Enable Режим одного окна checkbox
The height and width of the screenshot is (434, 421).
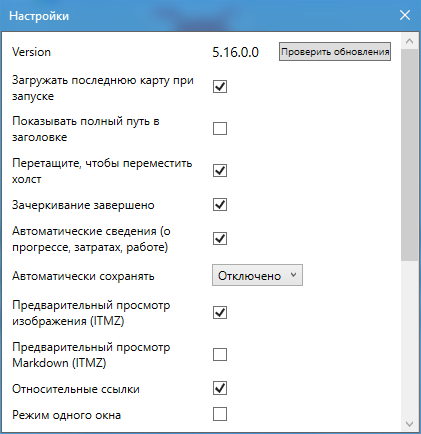click(220, 414)
